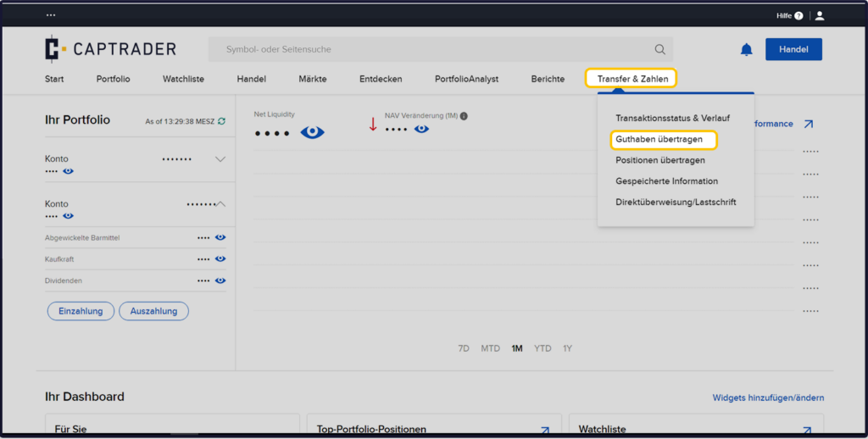Screen dimensions: 868x439
Task: Open PortfolioAnalyst tab
Action: tap(467, 79)
